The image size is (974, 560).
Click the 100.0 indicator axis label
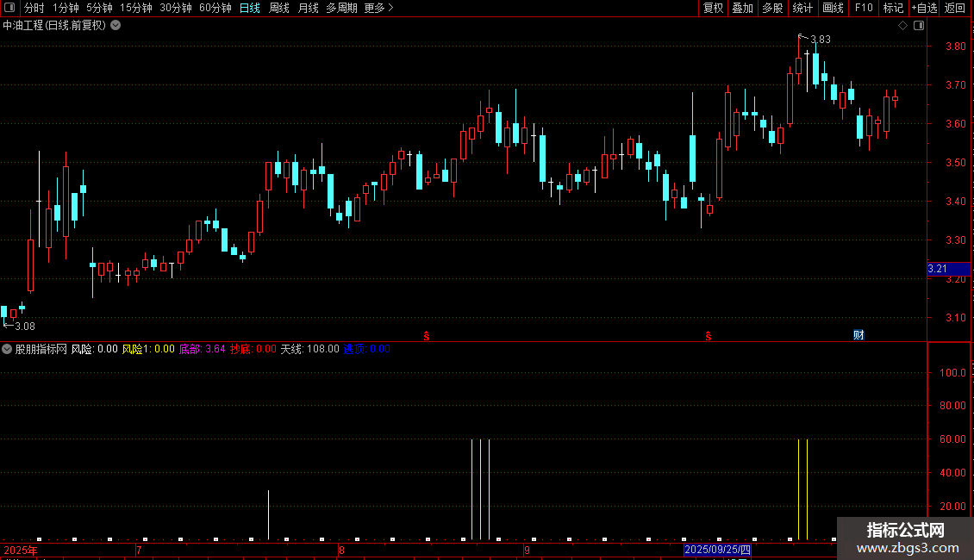point(952,372)
